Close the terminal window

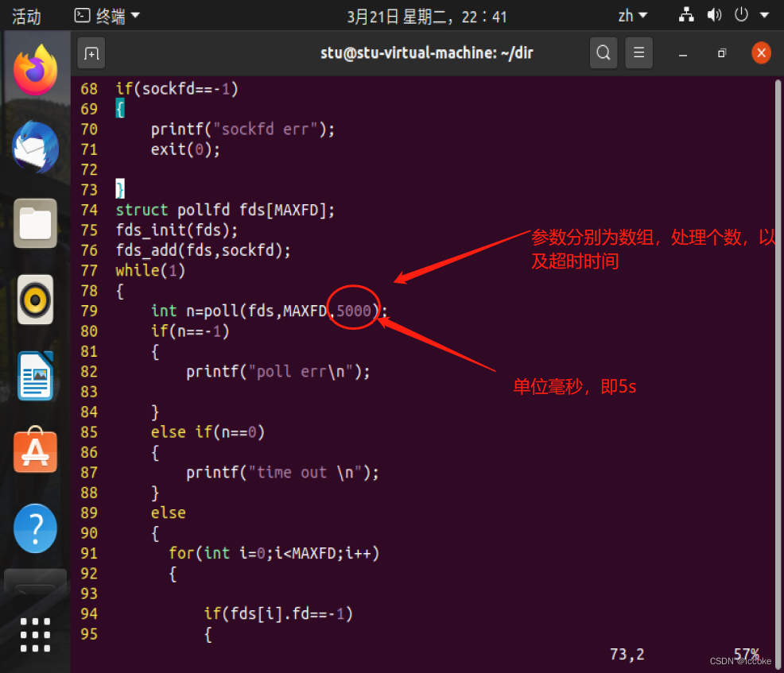click(761, 52)
